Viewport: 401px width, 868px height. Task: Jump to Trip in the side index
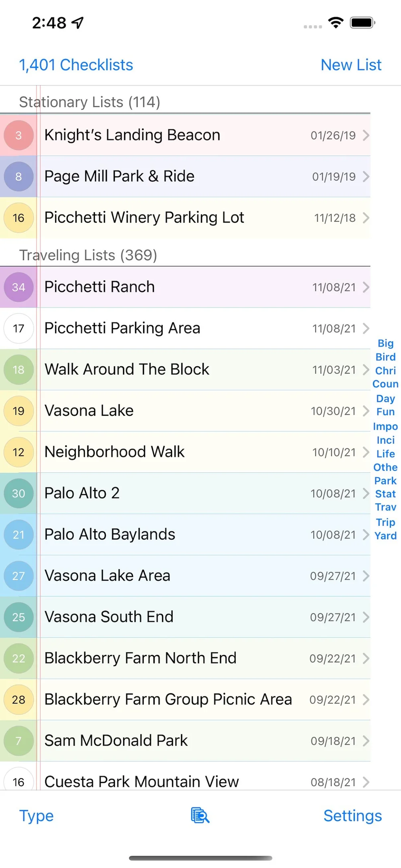385,522
